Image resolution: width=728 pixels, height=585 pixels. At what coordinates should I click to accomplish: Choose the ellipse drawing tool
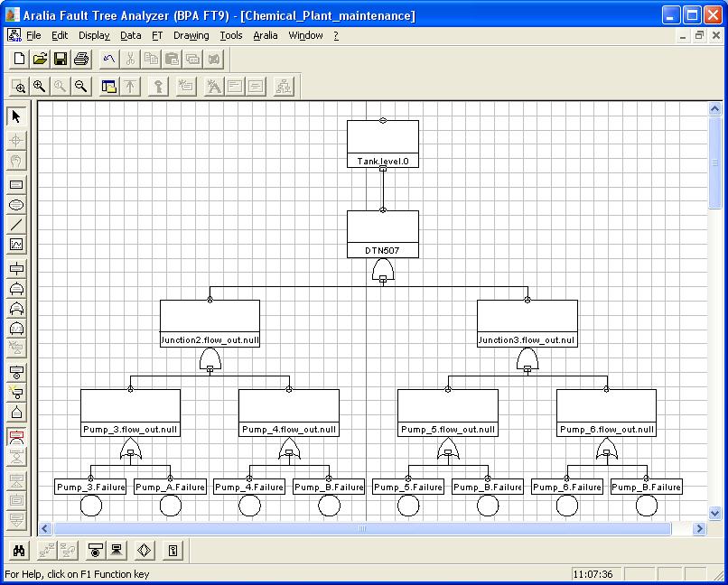[16, 205]
